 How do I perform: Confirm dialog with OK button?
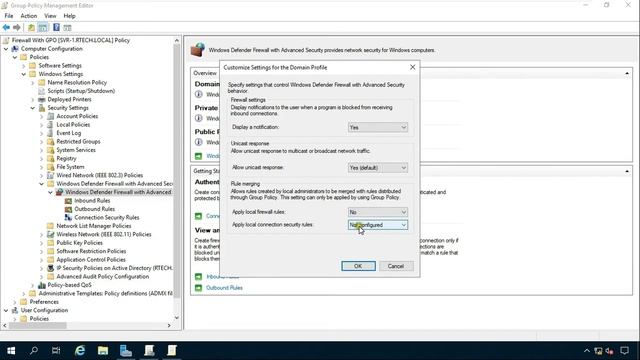(358, 266)
